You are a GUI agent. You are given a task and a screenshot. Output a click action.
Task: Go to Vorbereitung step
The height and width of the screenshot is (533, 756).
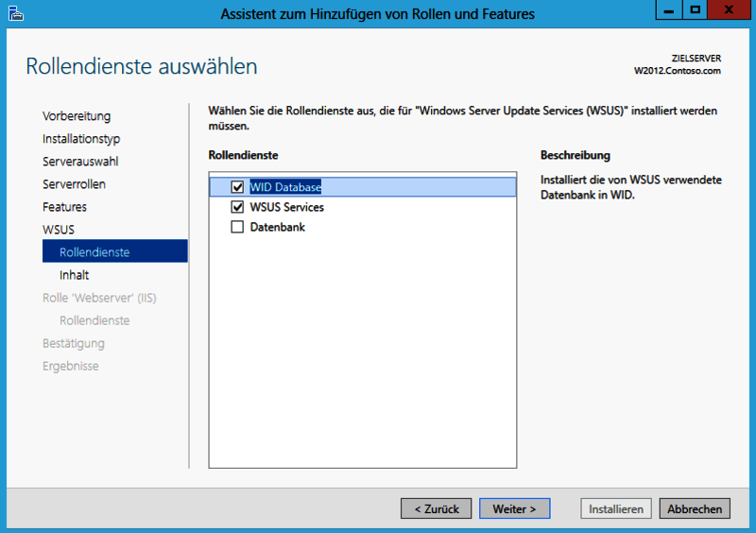point(77,116)
